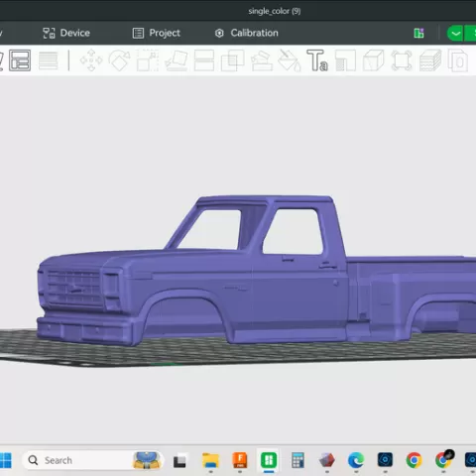Click the stacked layers toolbar icon
Screen dimensions: 476x476
(430, 60)
